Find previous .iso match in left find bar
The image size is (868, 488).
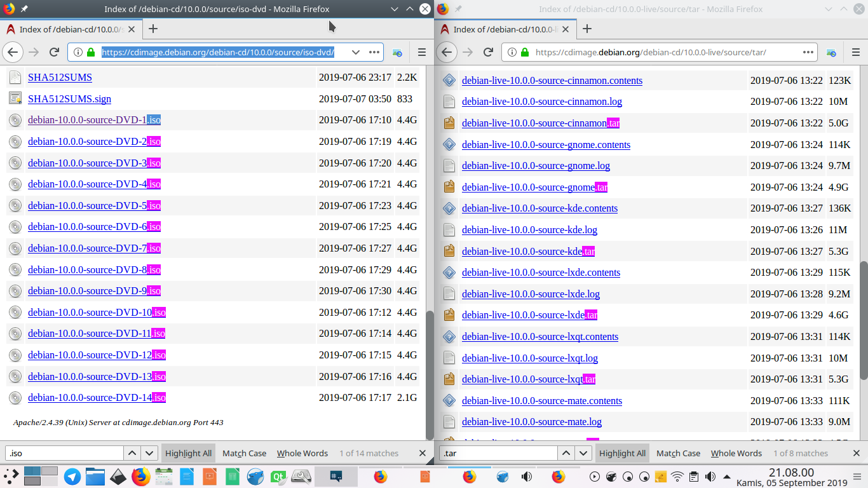coord(132,453)
